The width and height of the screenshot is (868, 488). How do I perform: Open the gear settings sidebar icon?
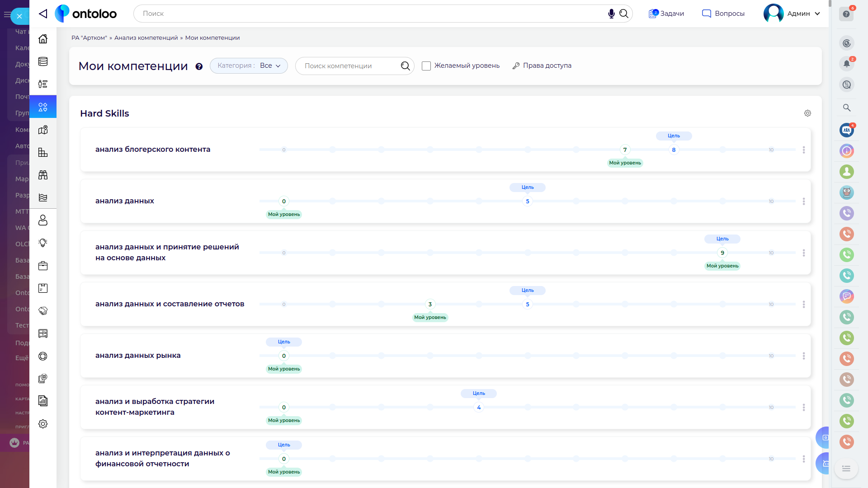point(43,424)
